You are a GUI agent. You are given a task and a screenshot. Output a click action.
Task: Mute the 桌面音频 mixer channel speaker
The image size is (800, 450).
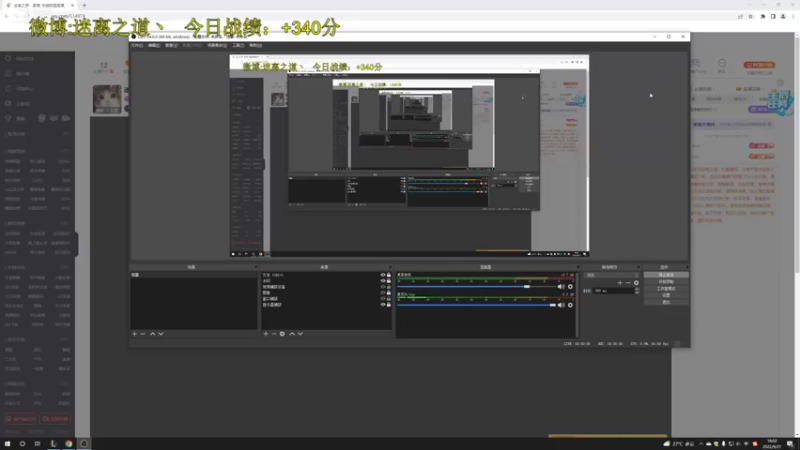pos(561,287)
